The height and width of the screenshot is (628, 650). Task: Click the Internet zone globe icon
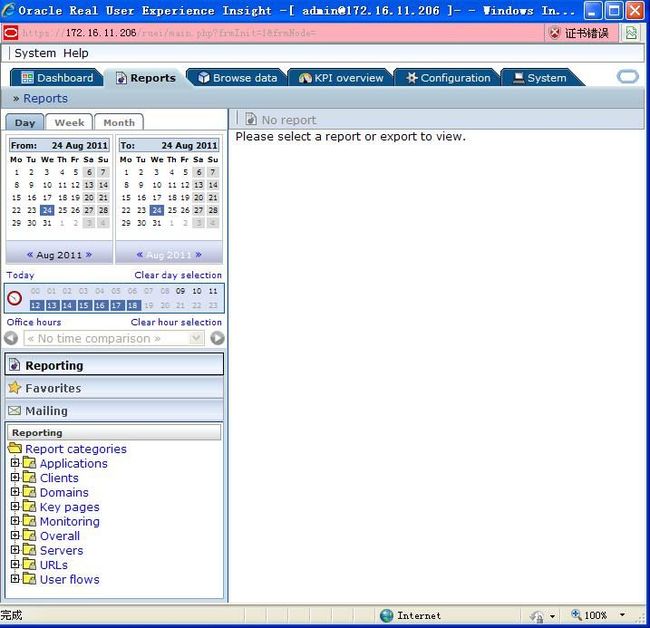[x=386, y=615]
